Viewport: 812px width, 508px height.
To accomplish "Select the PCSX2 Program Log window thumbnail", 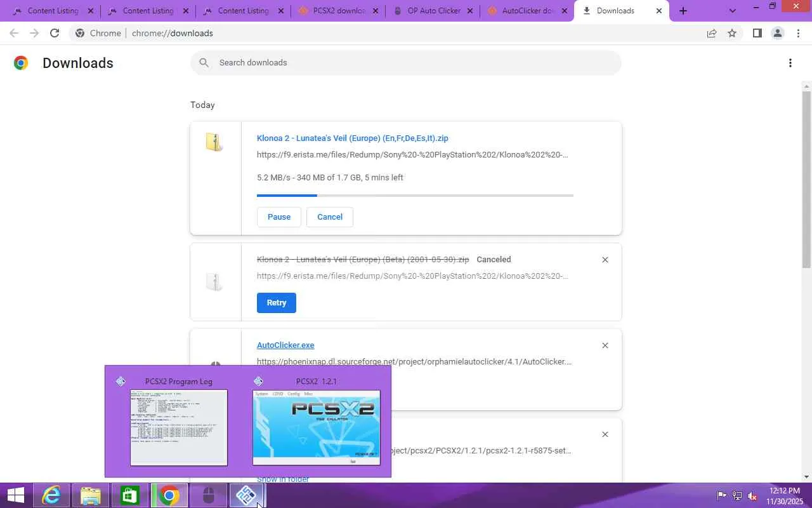I will click(179, 420).
